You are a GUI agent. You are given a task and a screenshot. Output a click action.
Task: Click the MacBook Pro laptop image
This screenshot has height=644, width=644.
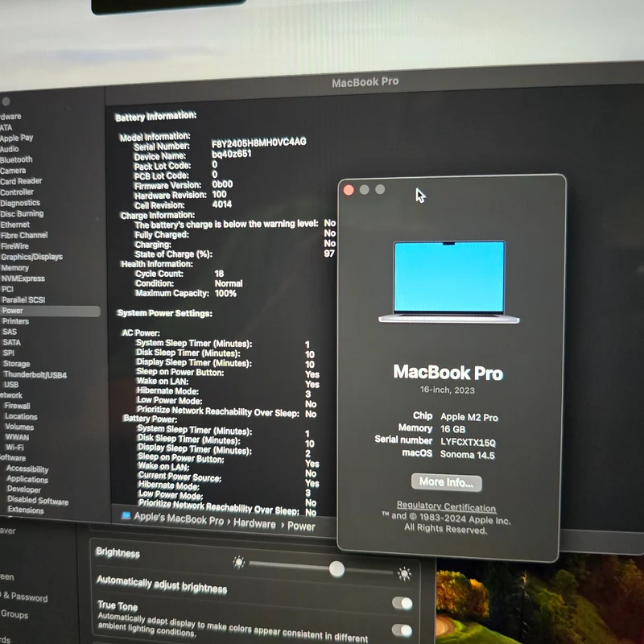[449, 283]
